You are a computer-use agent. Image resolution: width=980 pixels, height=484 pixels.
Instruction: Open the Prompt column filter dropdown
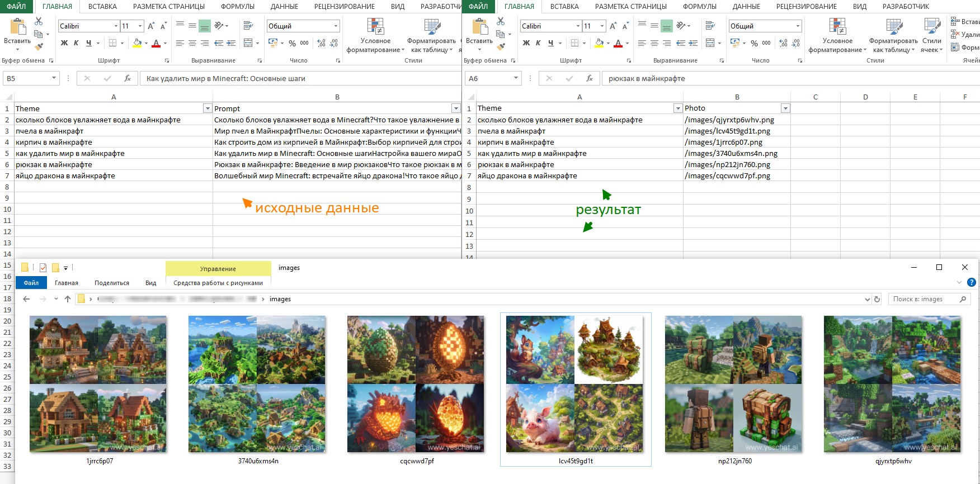pyautogui.click(x=455, y=108)
